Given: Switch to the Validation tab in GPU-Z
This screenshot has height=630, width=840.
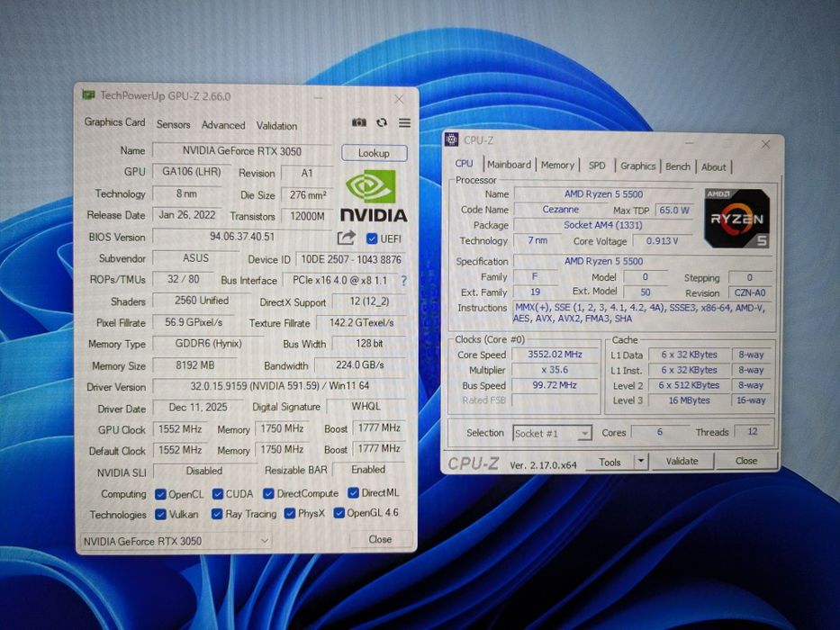Looking at the screenshot, I should (276, 126).
